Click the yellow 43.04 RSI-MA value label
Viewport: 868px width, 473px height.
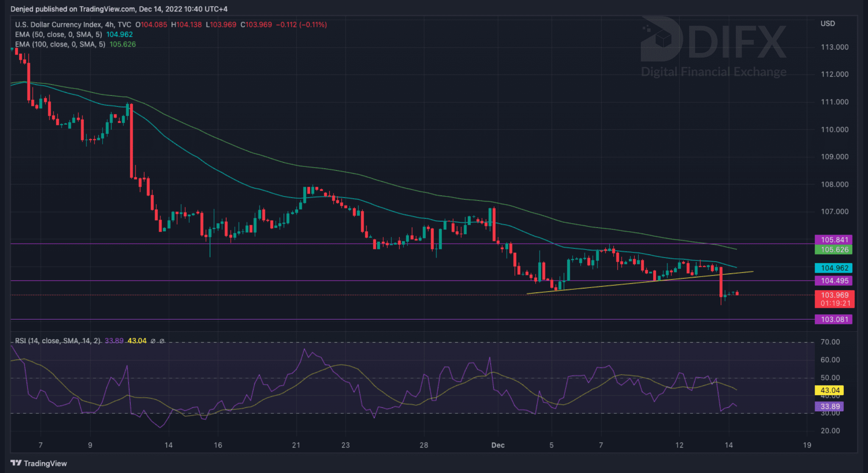coord(829,390)
